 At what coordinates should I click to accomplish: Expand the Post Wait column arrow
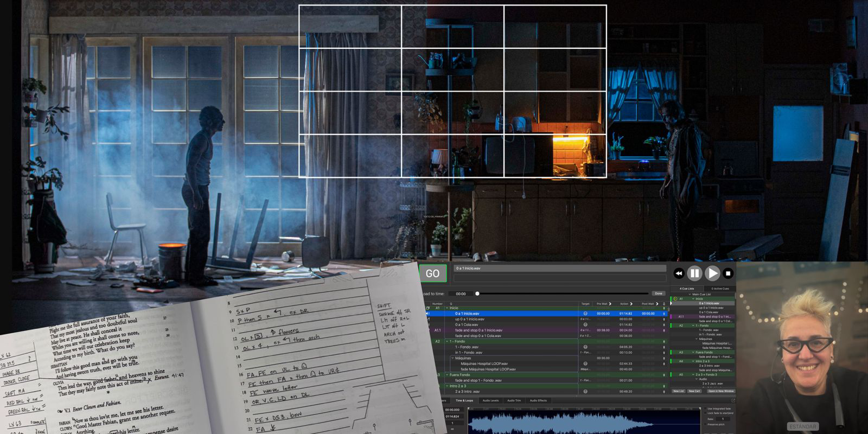(657, 304)
